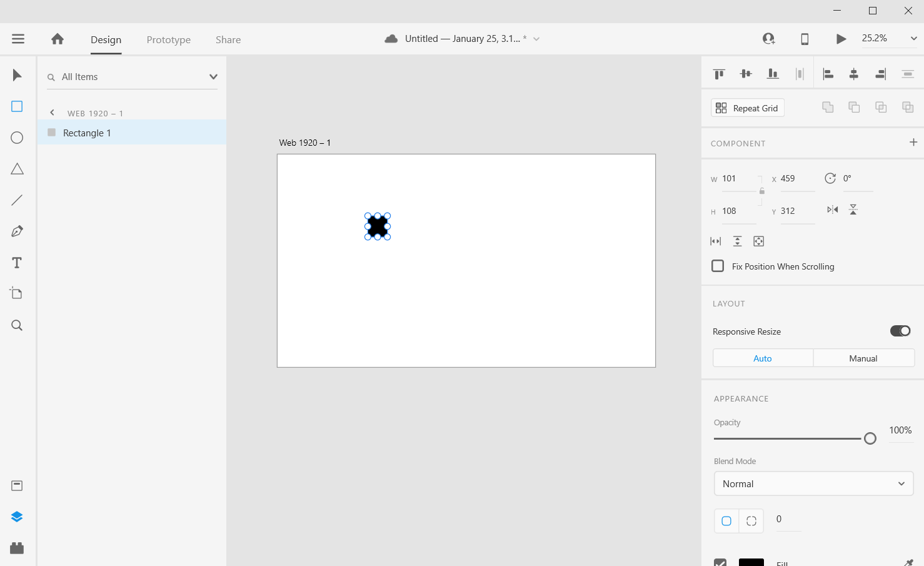924x566 pixels.
Task: Align selection to left edge
Action: [x=828, y=74]
